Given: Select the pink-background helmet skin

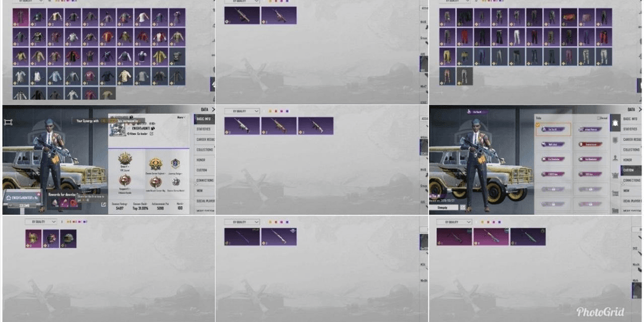Looking at the screenshot, I should (33, 239).
